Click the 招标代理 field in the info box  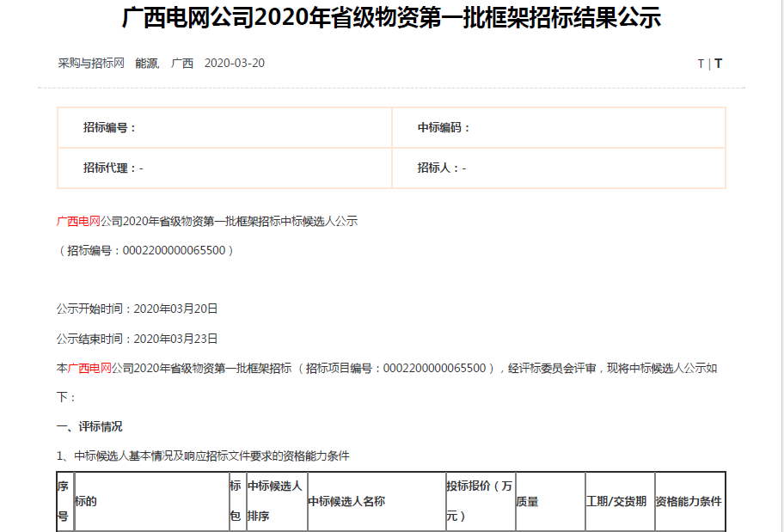click(113, 168)
